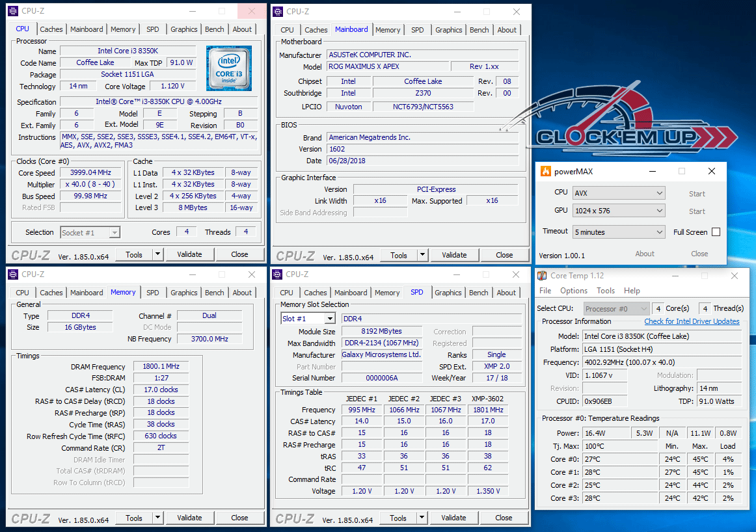This screenshot has height=532, width=756.
Task: Click Validate in the CPU-Z Memory window
Action: click(x=189, y=518)
